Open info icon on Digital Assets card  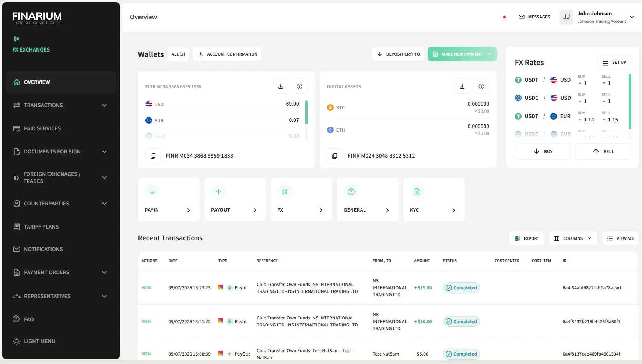(x=481, y=86)
